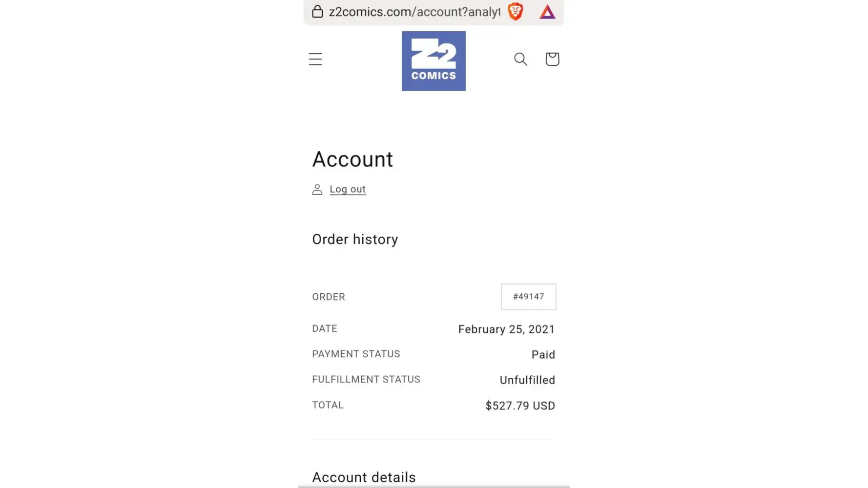Click the Unfulfilled fulfillment status value
Screen dimensions: 868x488
[527, 380]
